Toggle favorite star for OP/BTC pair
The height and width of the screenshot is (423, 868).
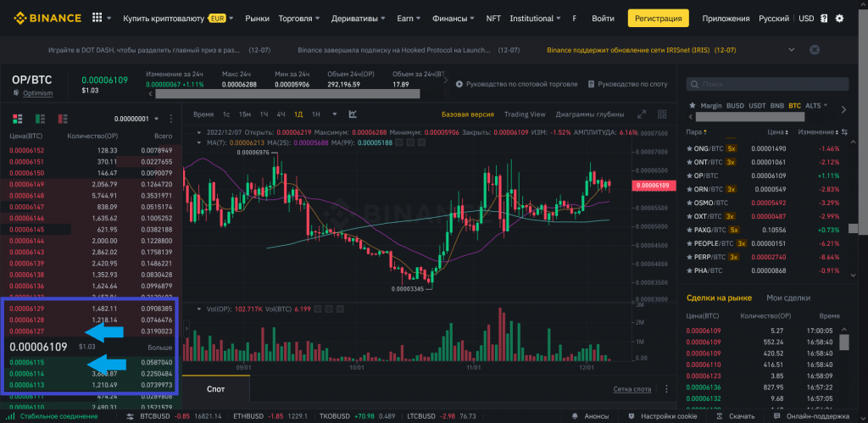click(x=689, y=175)
